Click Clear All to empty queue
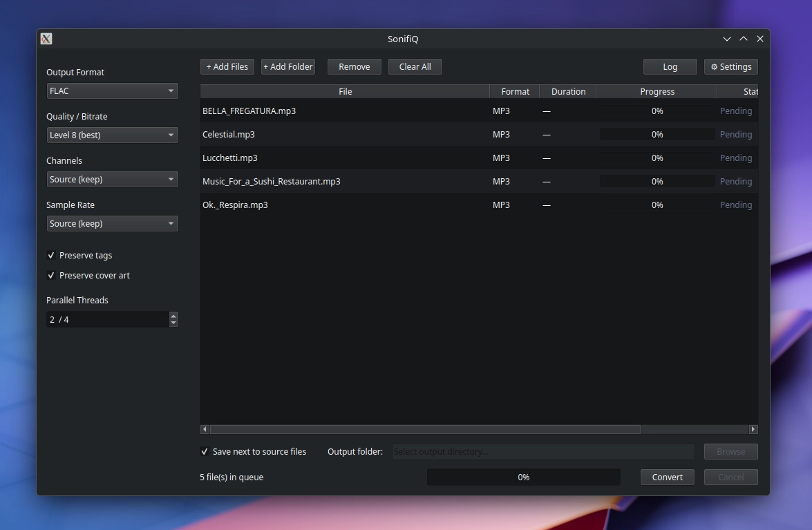This screenshot has width=812, height=530. click(x=415, y=67)
